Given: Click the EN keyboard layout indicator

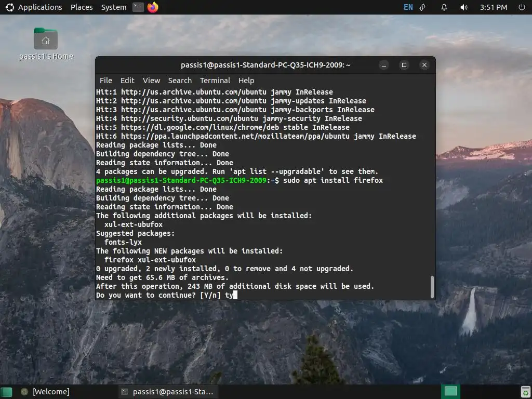Looking at the screenshot, I should pos(408,7).
